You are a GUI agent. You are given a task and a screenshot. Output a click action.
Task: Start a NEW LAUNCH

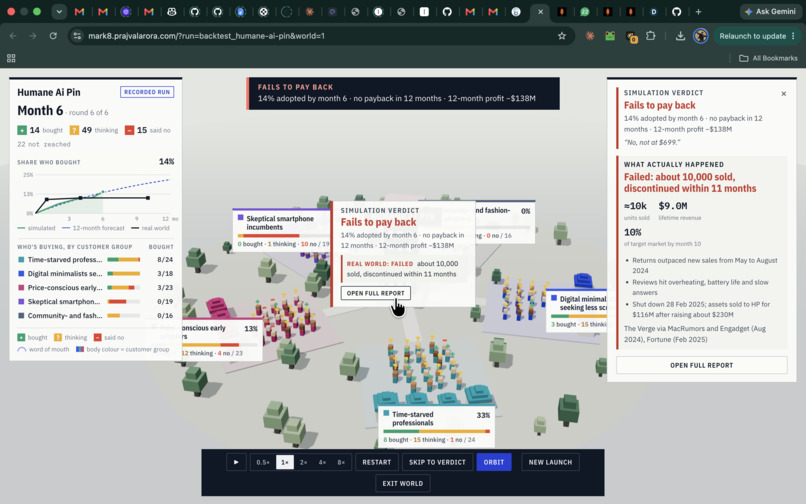[550, 462]
